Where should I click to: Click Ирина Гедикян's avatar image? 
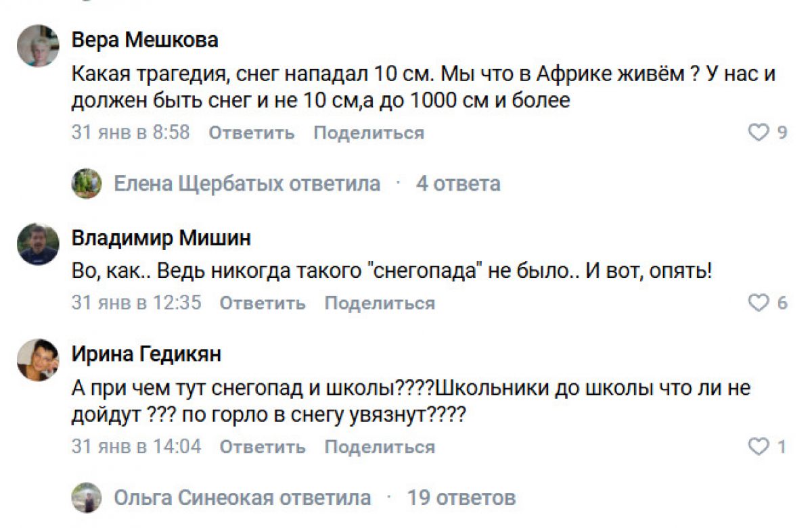(38, 360)
